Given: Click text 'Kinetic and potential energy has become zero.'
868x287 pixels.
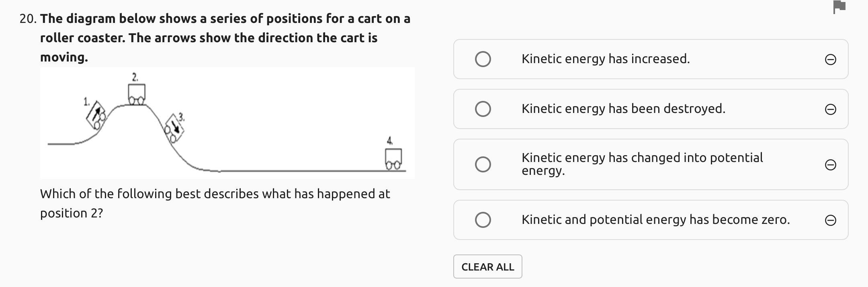Looking at the screenshot, I should coord(655,220).
